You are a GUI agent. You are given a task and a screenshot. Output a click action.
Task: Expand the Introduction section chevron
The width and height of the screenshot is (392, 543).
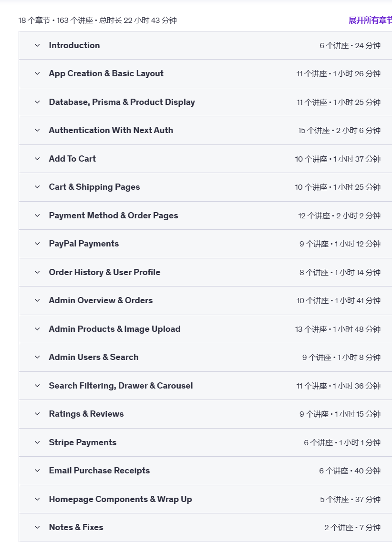click(x=37, y=45)
